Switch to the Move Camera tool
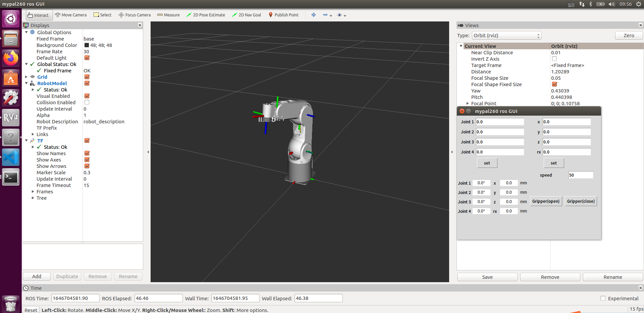 pyautogui.click(x=71, y=15)
